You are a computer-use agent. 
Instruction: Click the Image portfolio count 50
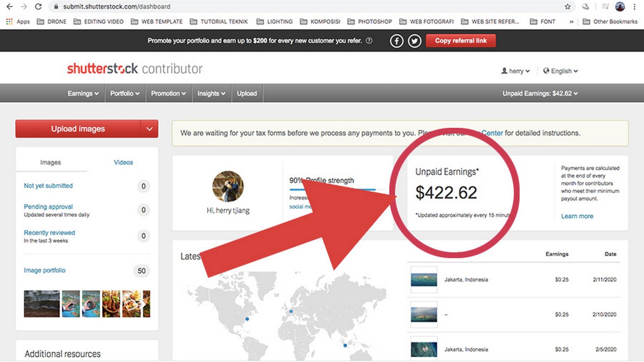(142, 271)
